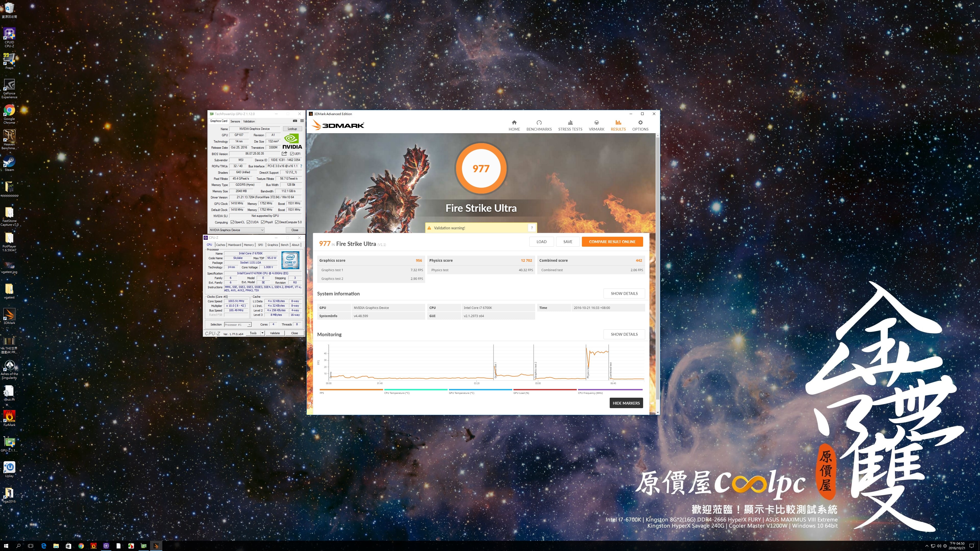
Task: Open the Fraps desktop shortcut
Action: click(x=9, y=61)
